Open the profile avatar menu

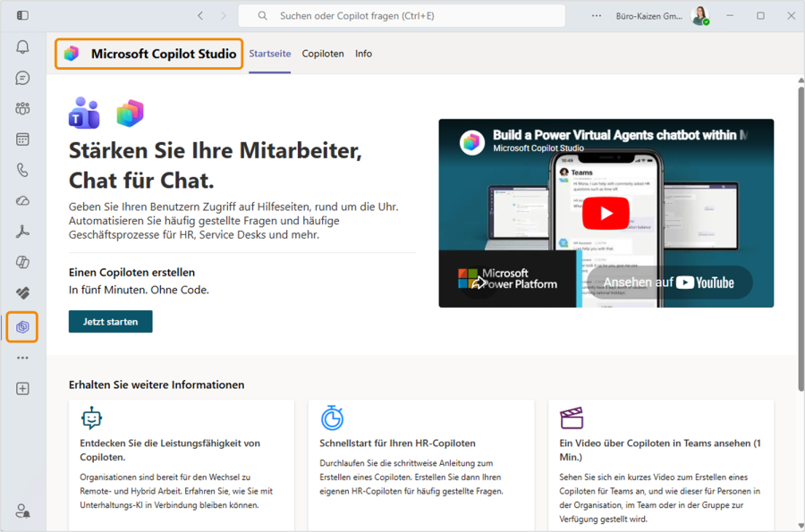click(700, 16)
